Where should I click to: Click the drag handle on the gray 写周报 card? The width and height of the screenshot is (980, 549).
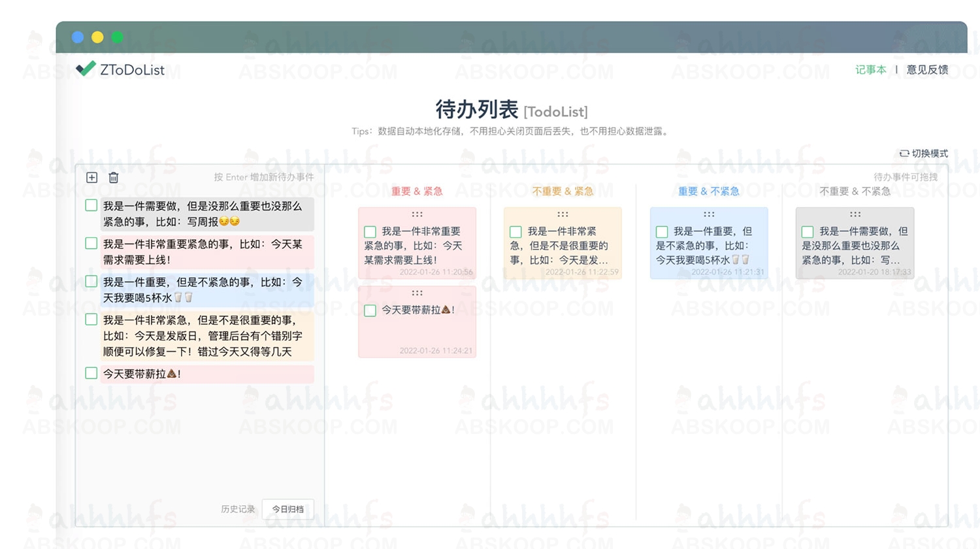coord(855,214)
